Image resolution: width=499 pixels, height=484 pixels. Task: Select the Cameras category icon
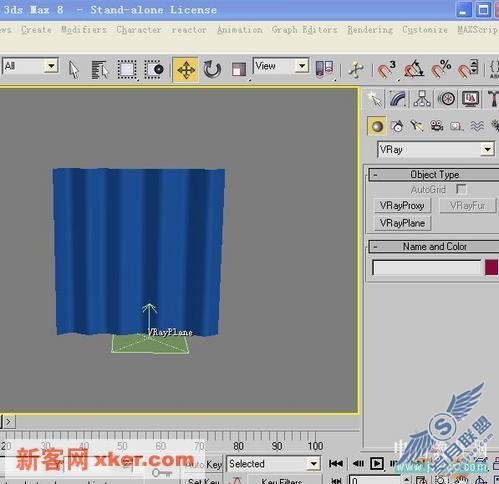click(x=437, y=126)
